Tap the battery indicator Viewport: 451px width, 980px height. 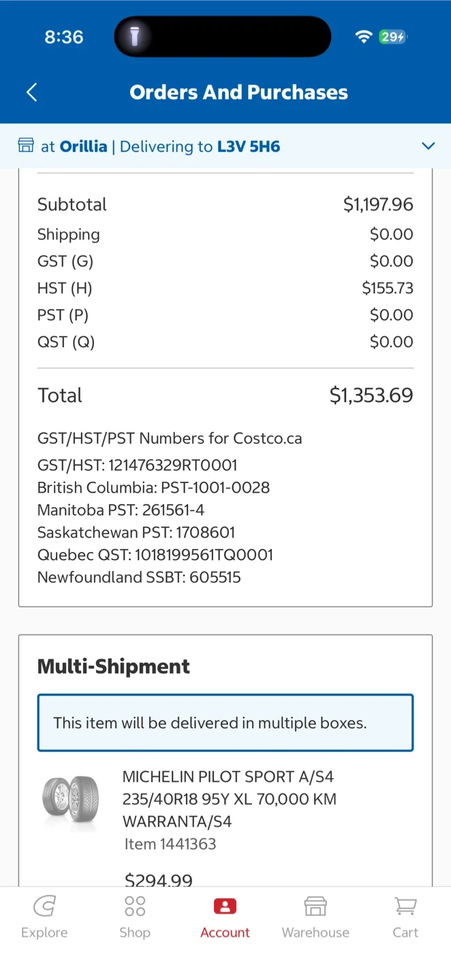(393, 37)
